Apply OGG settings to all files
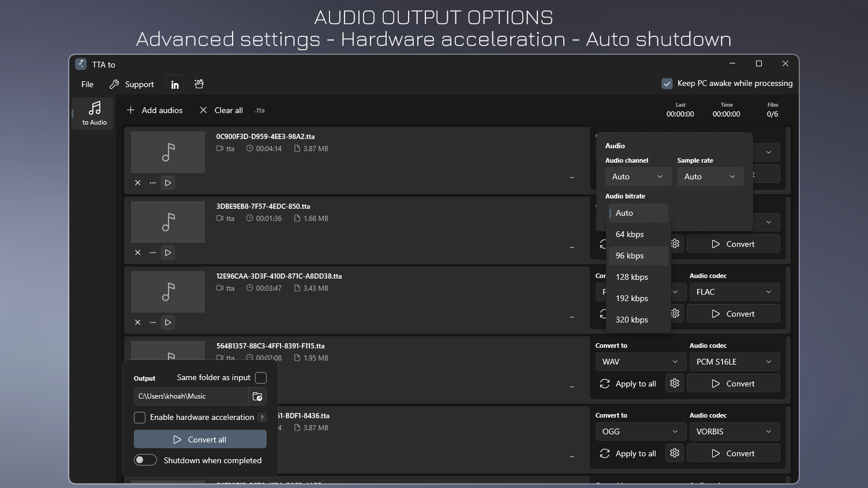 [628, 453]
